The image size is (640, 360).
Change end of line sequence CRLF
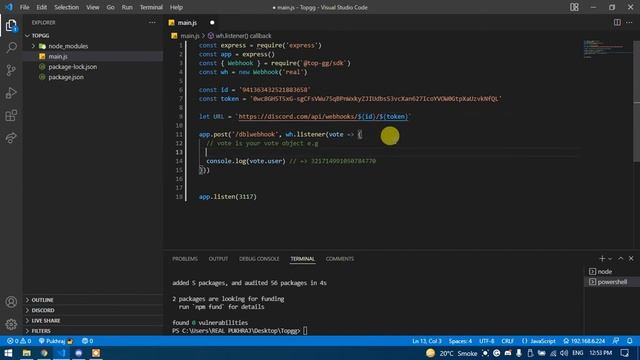[508, 341]
